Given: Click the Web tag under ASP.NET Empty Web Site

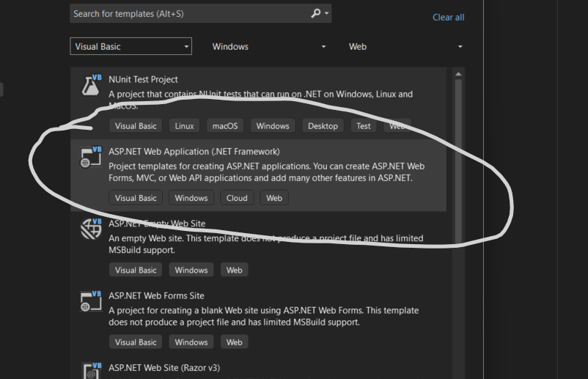Looking at the screenshot, I should click(x=235, y=270).
